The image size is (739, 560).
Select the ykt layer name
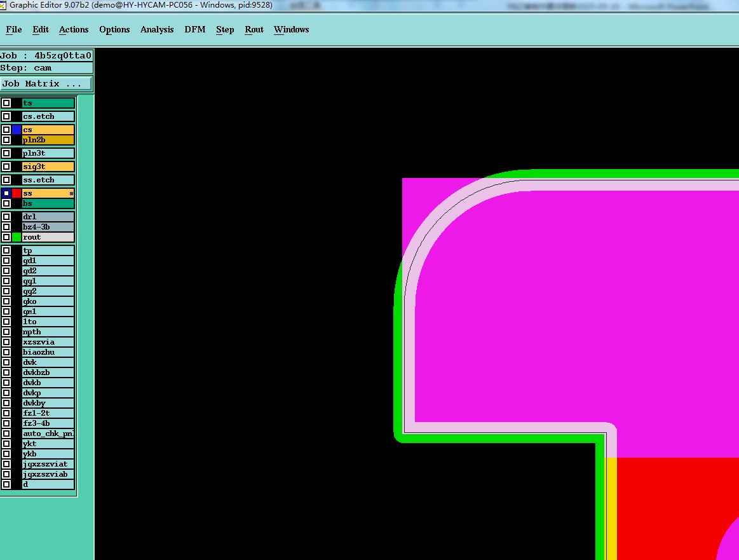point(48,444)
